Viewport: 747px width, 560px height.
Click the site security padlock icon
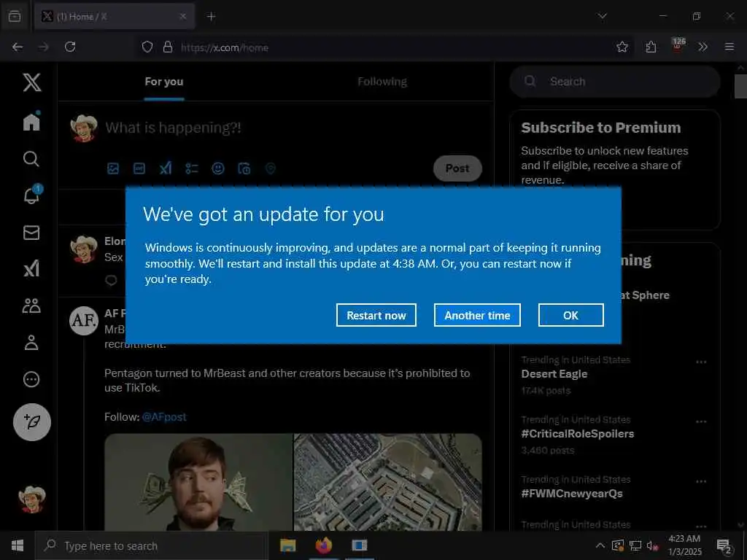click(168, 47)
